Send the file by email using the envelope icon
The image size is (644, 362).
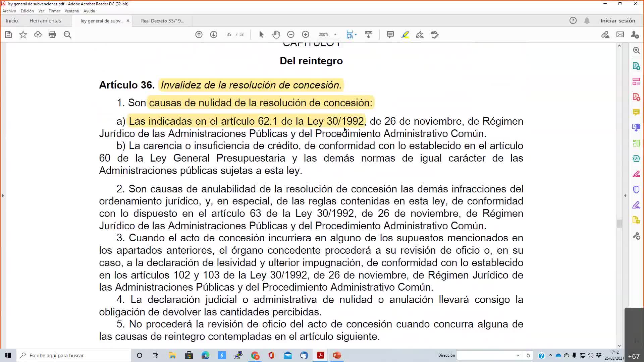click(620, 35)
